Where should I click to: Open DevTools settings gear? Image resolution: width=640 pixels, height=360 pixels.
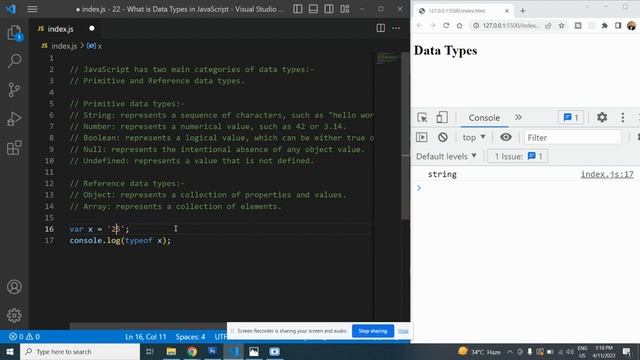pyautogui.click(x=602, y=118)
